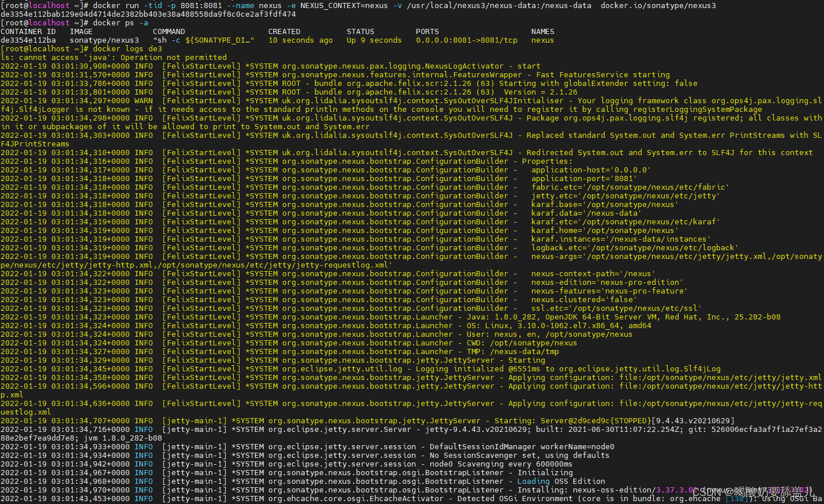Click 'node0 Scavenging every 600000ms' text
Image resolution: width=824 pixels, height=504 pixels.
click(x=501, y=464)
